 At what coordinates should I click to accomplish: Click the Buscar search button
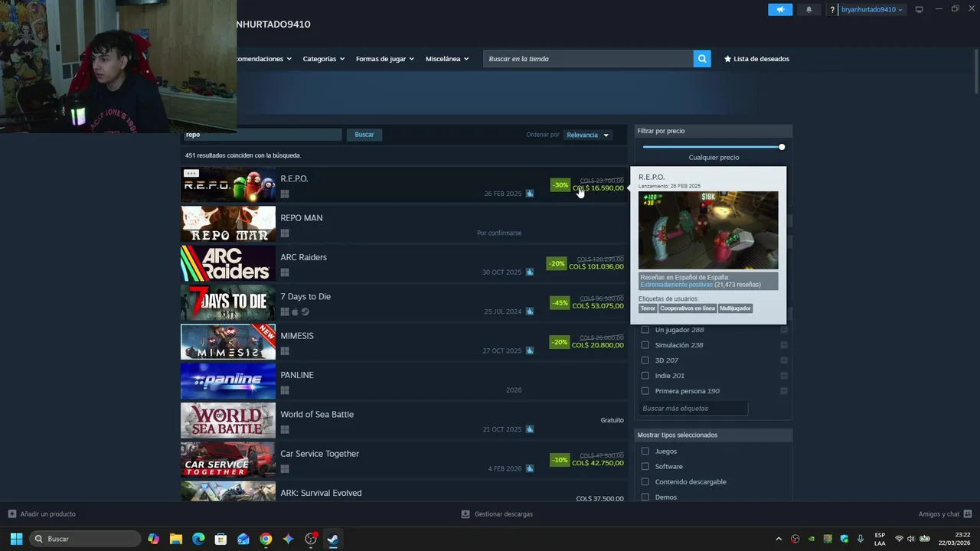click(364, 135)
